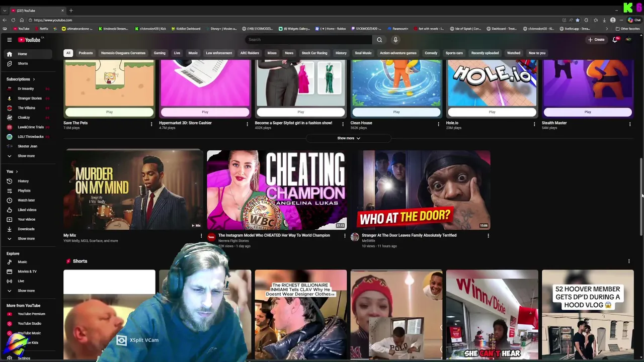Start voice search with microphone icon
This screenshot has height=362, width=644.
click(395, 40)
